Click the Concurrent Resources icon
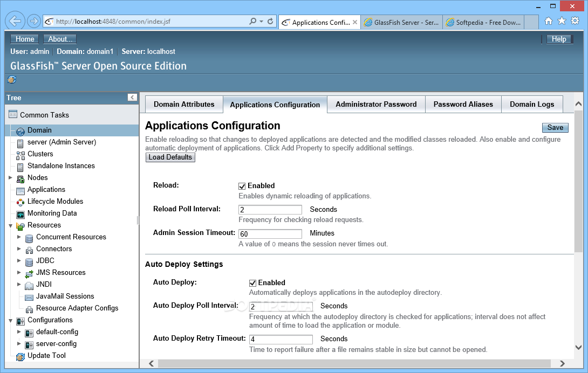The image size is (588, 373). click(29, 238)
